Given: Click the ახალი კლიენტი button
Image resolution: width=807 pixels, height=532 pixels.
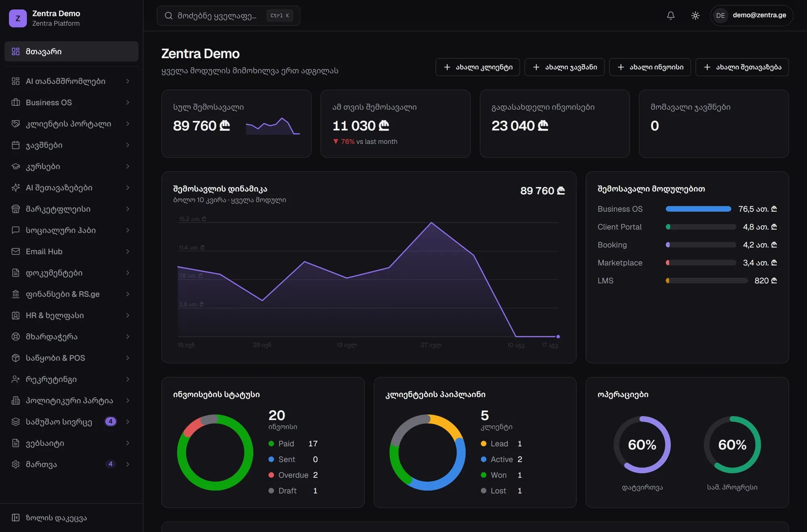Looking at the screenshot, I should [478, 67].
